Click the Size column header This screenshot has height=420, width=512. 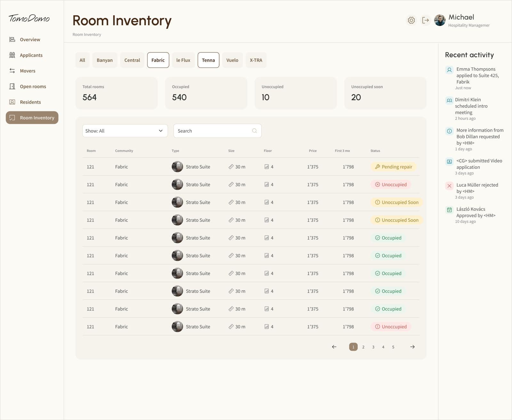click(x=231, y=151)
